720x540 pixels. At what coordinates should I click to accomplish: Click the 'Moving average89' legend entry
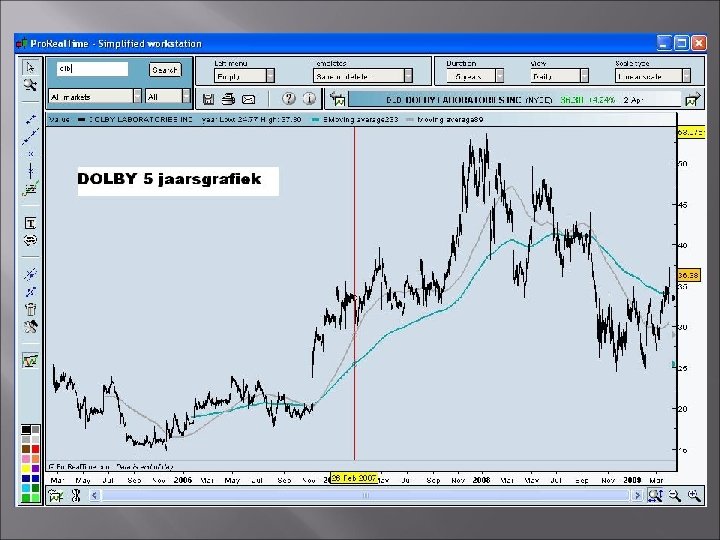[x=444, y=119]
